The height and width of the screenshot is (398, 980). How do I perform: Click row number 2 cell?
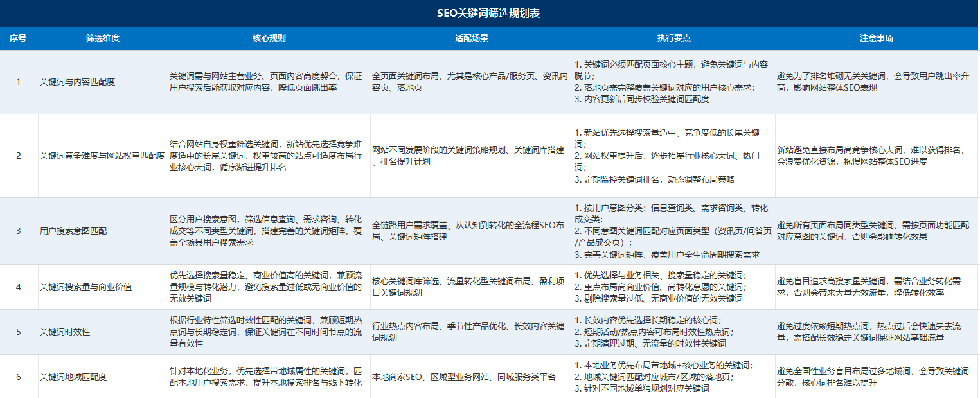pos(19,156)
